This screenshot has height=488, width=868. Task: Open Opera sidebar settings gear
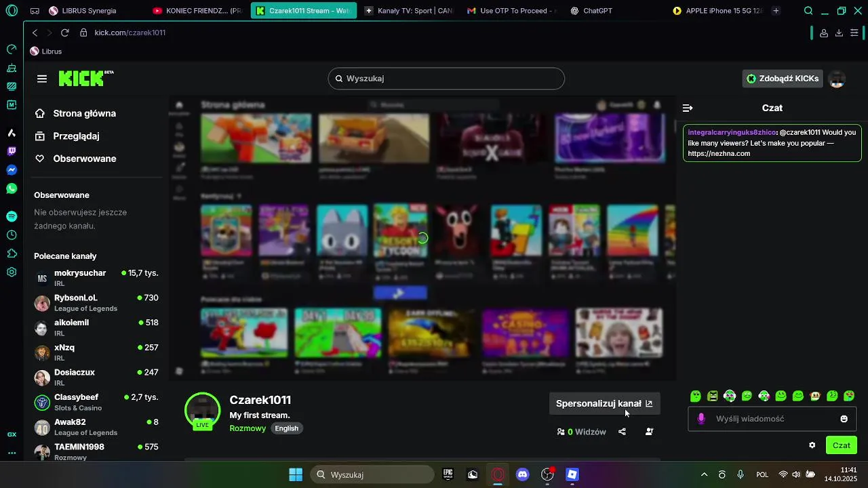[x=12, y=272]
